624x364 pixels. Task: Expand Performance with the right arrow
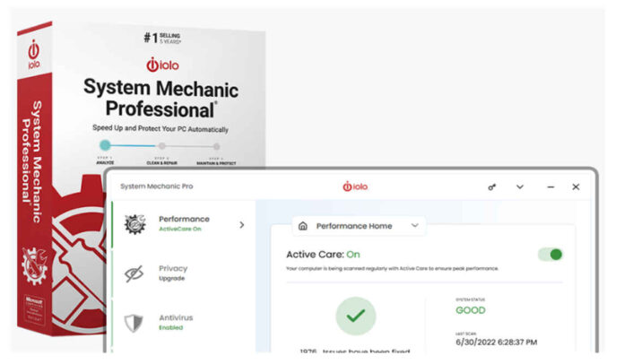click(241, 225)
